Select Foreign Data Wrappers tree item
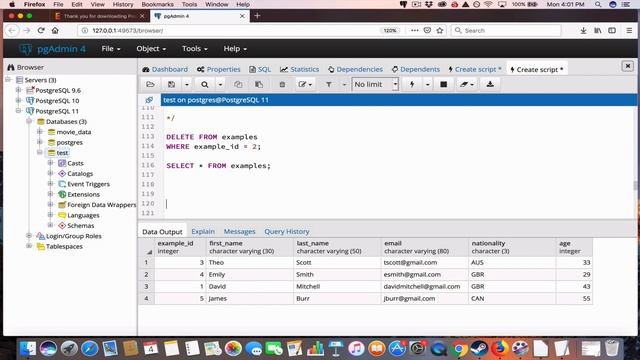 click(x=101, y=205)
